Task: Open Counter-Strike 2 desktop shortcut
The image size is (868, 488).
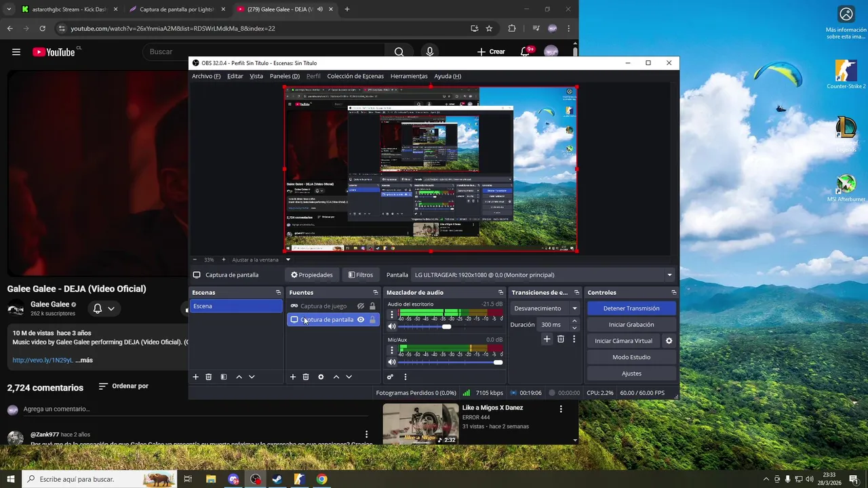Action: pyautogui.click(x=846, y=75)
